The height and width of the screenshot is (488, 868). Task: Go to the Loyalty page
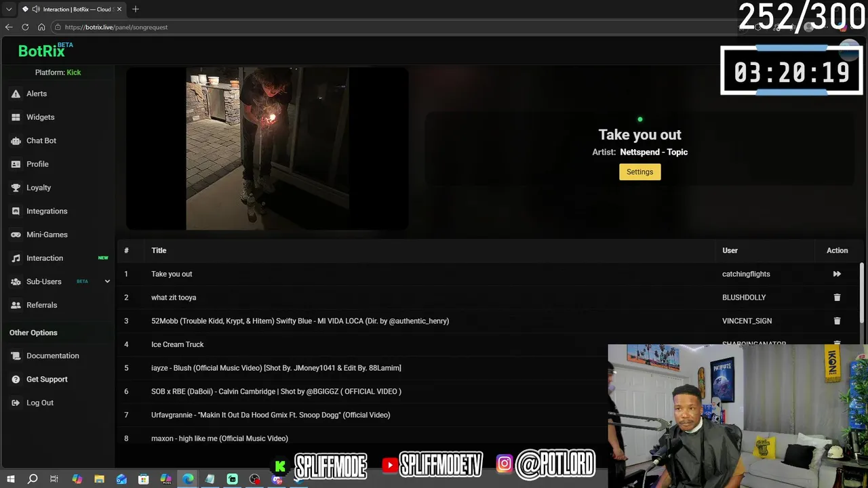pos(39,188)
